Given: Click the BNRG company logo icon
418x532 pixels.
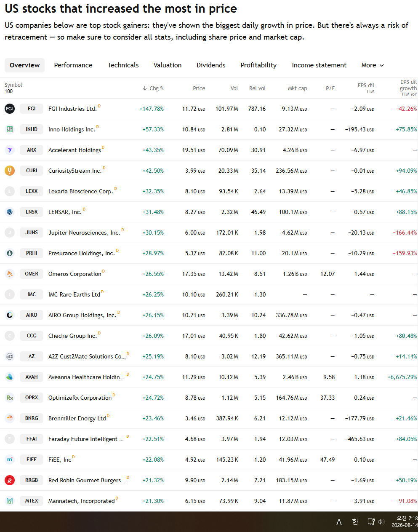Looking at the screenshot, I should (x=10, y=418).
